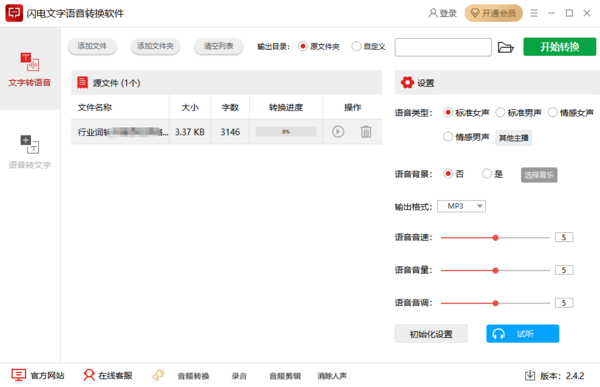Choose 情感男声 voice type
Screen dimensions: 600x387
[x=466, y=137]
